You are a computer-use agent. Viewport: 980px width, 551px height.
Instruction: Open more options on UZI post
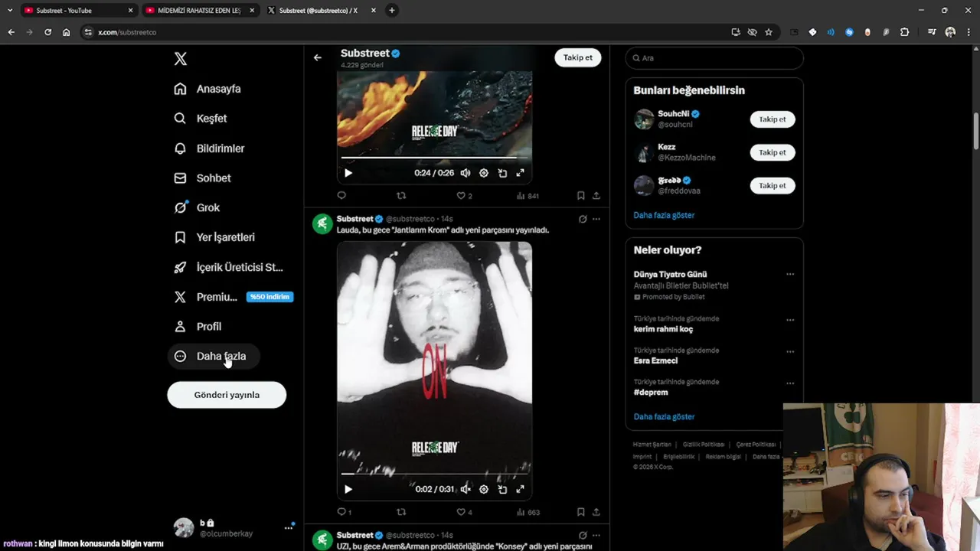tap(596, 535)
